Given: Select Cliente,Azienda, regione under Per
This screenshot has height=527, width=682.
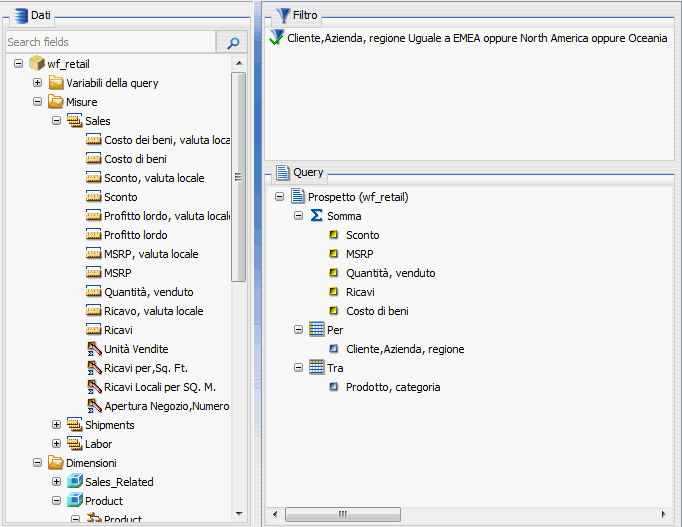Looking at the screenshot, I should [x=405, y=349].
